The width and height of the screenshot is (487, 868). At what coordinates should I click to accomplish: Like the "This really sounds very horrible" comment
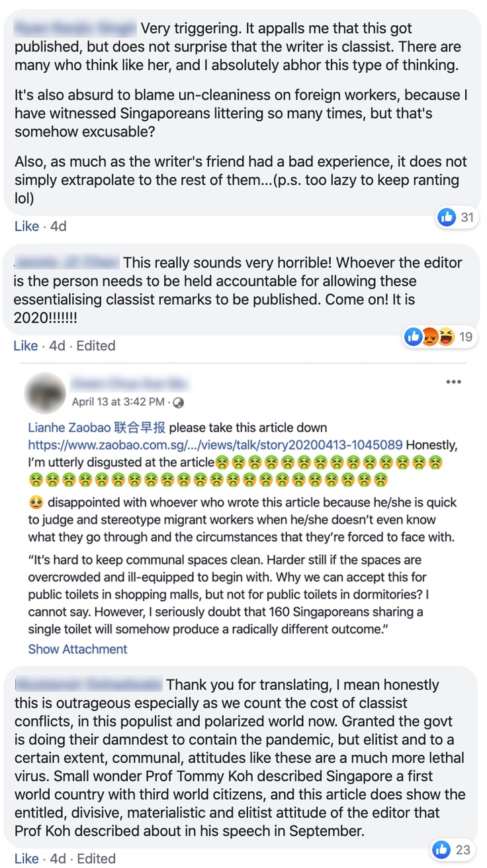tap(26, 346)
